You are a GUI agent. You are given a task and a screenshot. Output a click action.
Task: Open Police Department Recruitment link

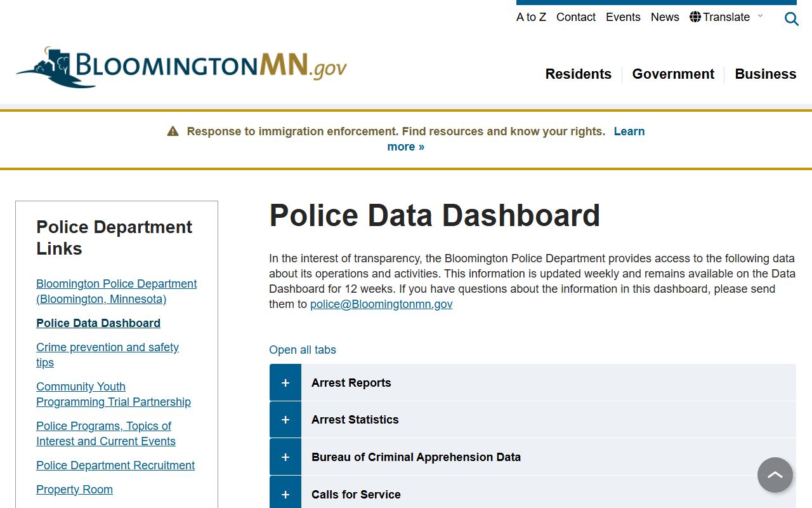115,465
